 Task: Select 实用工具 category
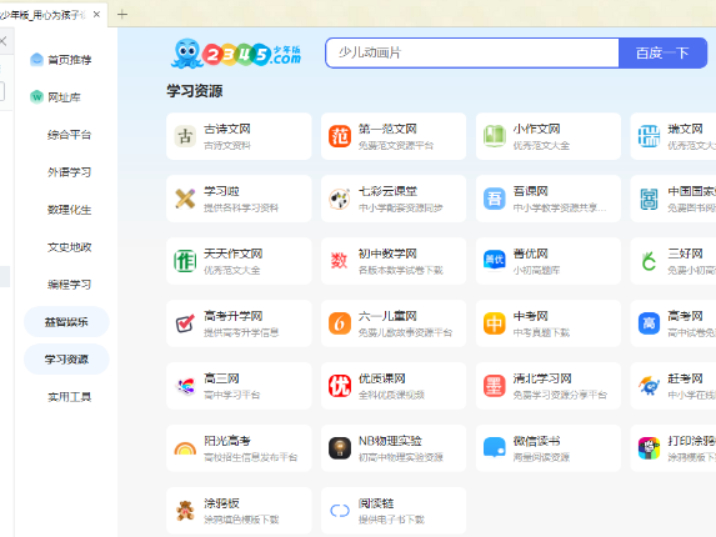point(69,397)
